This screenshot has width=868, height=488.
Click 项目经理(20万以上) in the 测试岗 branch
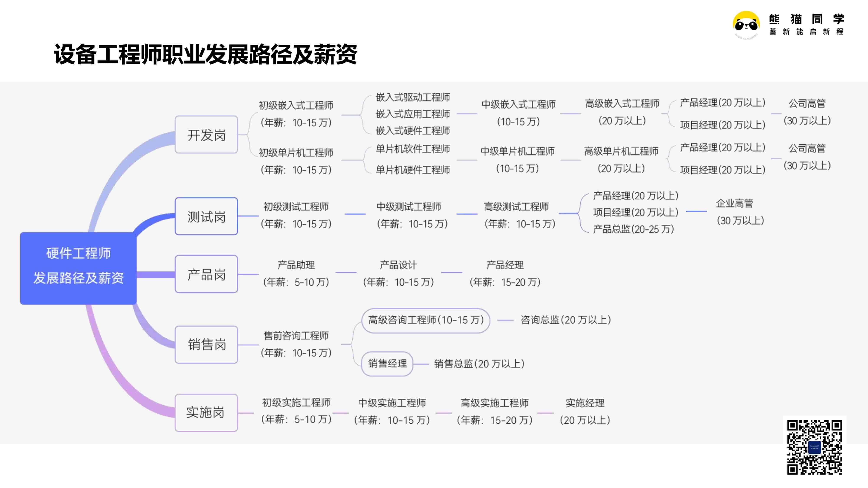click(x=636, y=213)
